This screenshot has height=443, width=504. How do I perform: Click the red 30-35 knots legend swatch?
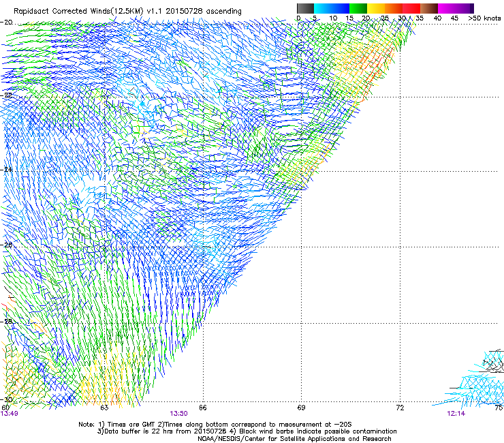[x=411, y=8]
